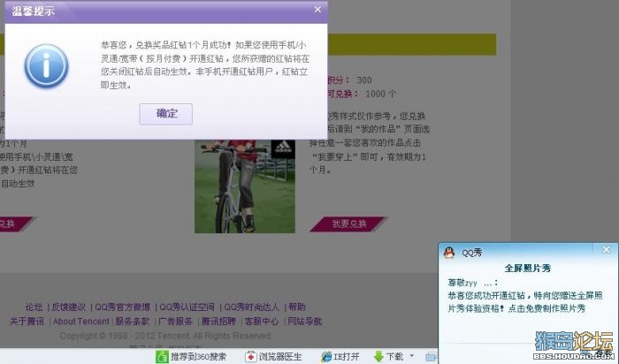Expand the 下载 dropdown arrow
This screenshot has width=619, height=364.
412,356
